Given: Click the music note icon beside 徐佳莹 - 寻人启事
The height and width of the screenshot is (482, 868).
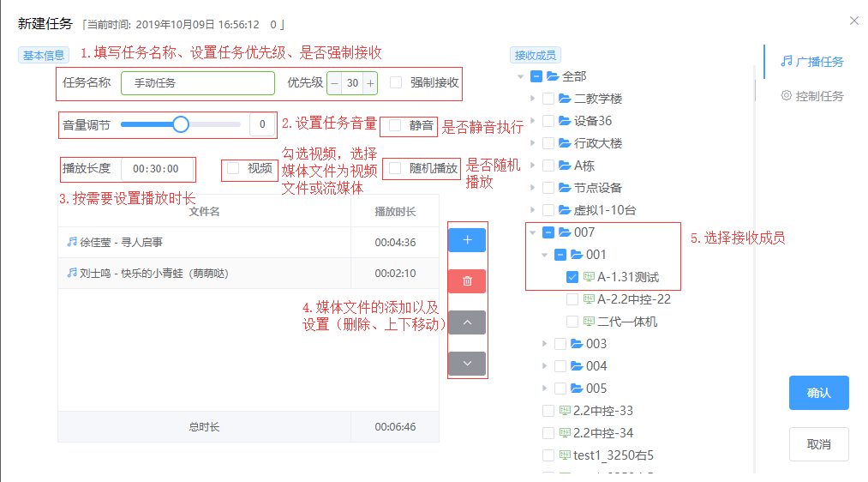Looking at the screenshot, I should (x=72, y=242).
